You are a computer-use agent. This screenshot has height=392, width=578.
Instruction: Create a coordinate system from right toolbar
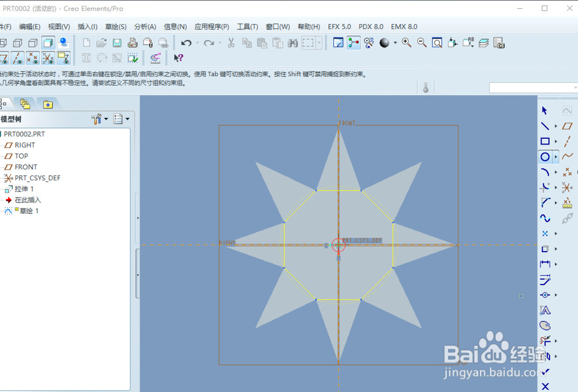pos(567,187)
